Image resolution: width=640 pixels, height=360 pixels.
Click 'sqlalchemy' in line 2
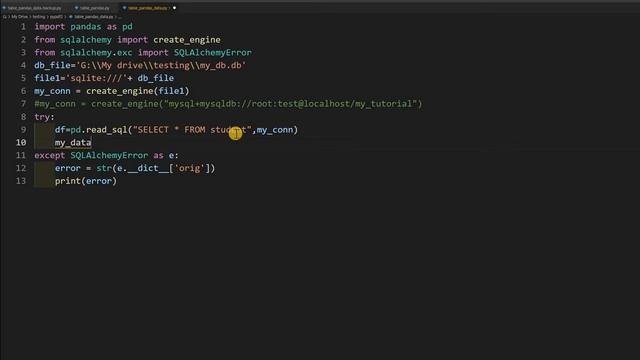(86, 40)
